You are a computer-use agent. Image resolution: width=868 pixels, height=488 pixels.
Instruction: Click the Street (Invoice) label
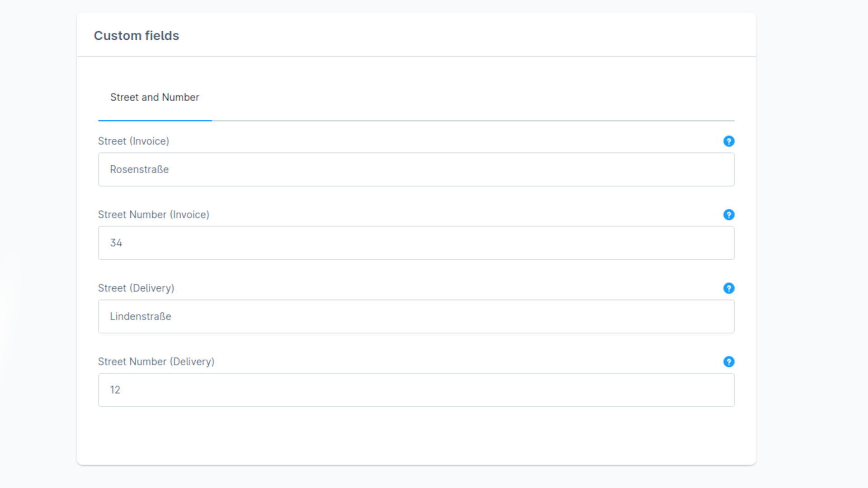133,141
